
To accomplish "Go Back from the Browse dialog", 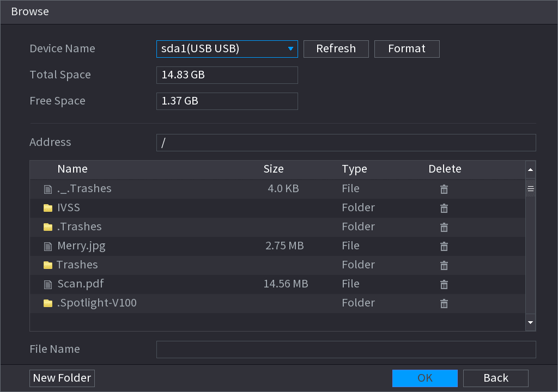I will [x=496, y=378].
